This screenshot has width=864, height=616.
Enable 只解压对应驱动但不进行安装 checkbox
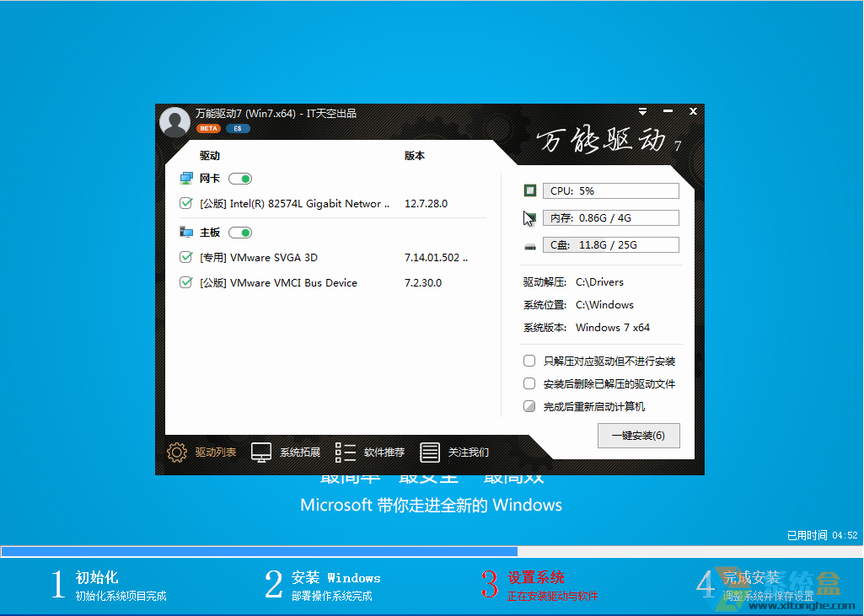529,361
